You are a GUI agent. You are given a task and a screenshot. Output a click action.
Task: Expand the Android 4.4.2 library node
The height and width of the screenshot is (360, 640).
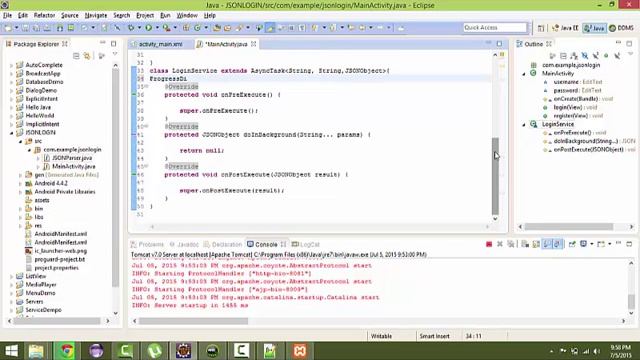point(20,184)
